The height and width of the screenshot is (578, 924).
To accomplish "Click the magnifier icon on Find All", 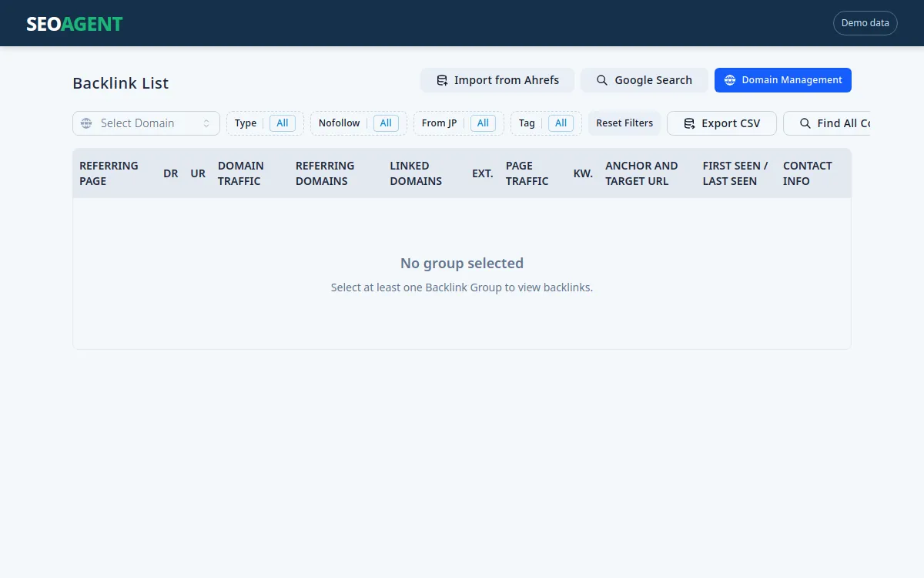I will click(805, 123).
